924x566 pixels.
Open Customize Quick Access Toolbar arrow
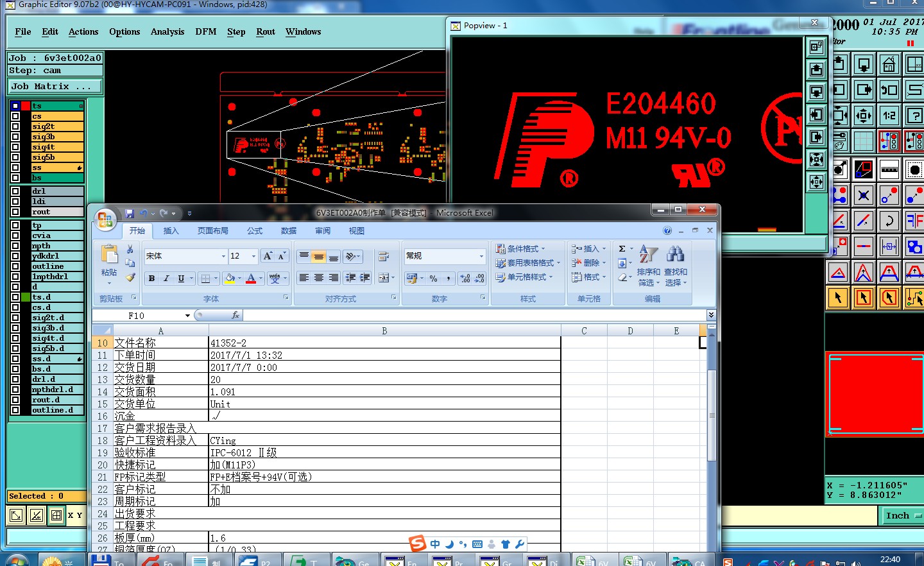[x=190, y=214]
